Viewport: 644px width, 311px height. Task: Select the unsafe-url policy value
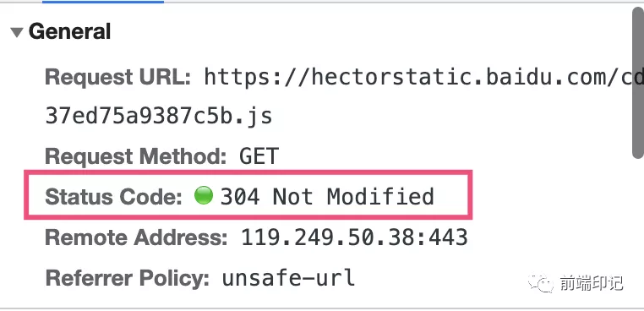pos(288,278)
